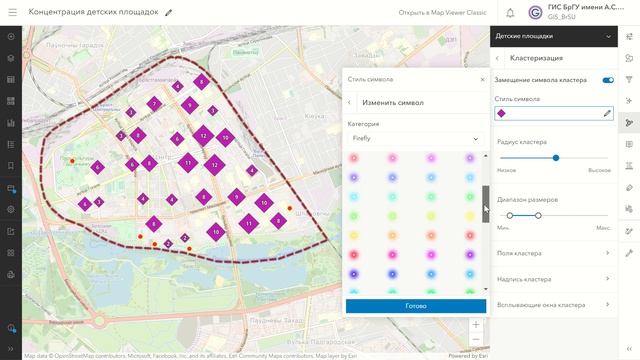640x360 pixels.
Task: Click the Радиус кластера slider handle
Action: [x=556, y=158]
